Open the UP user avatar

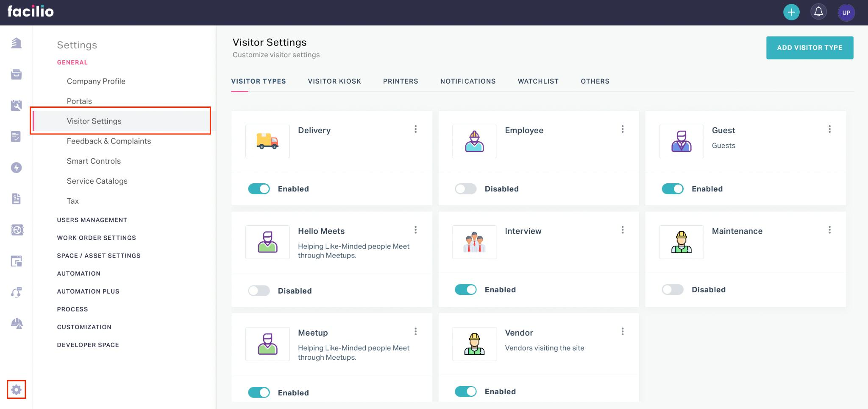pos(846,12)
